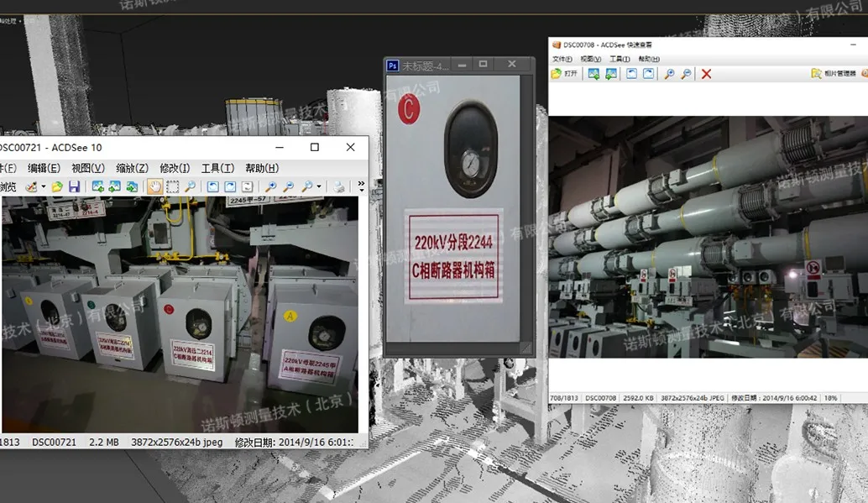Open the 帮助(H) menu in ACDSee 10
Viewport: 868px width, 503px height.
click(262, 168)
